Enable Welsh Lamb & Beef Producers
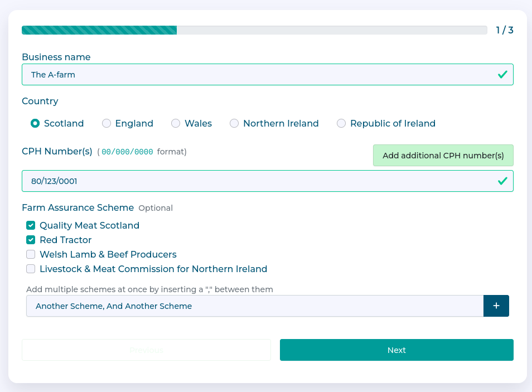 [31, 254]
